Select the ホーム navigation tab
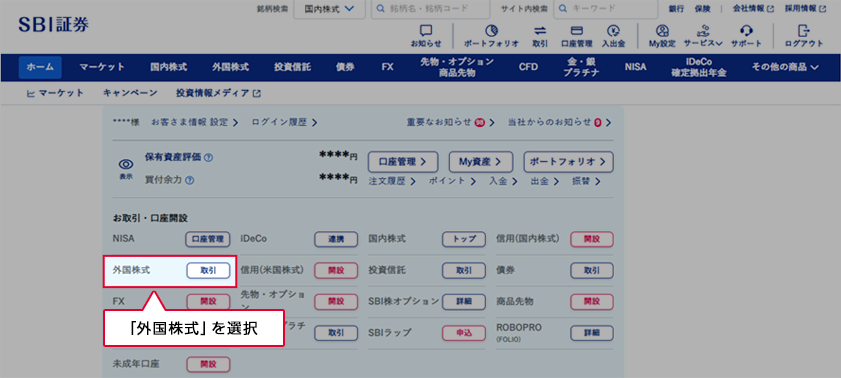Viewport: 841px width, 378px height. 40,67
